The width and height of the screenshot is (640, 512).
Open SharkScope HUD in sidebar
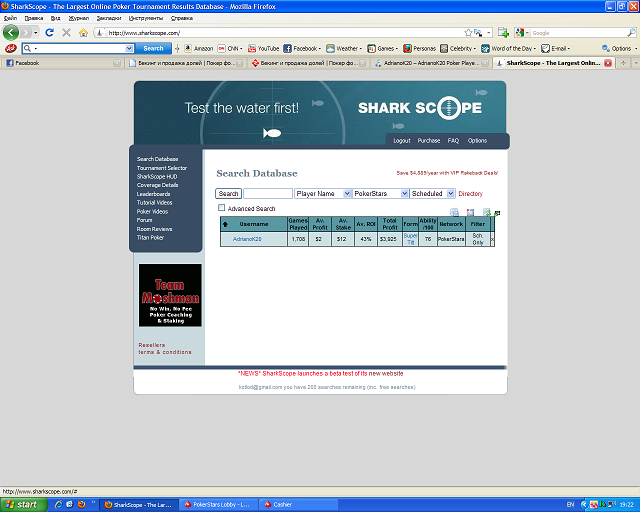157,176
